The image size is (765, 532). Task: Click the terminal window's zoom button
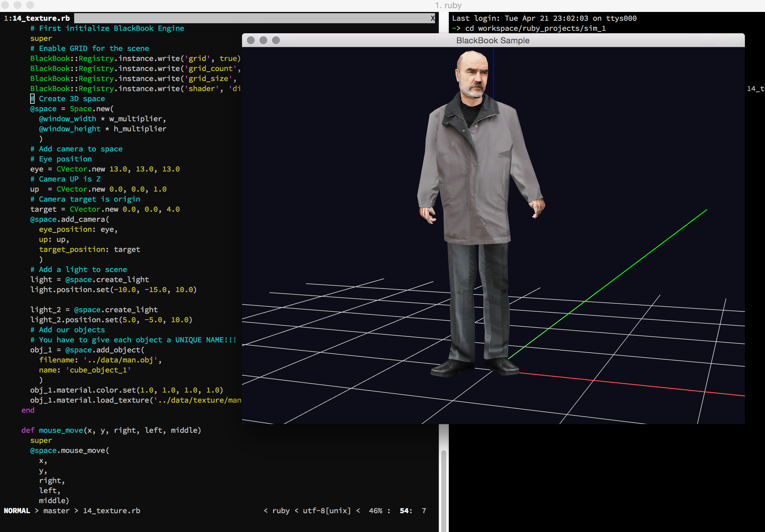(x=30, y=5)
